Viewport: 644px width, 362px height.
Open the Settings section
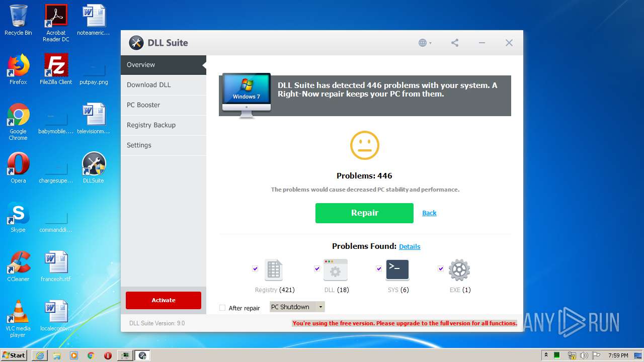[x=164, y=145]
